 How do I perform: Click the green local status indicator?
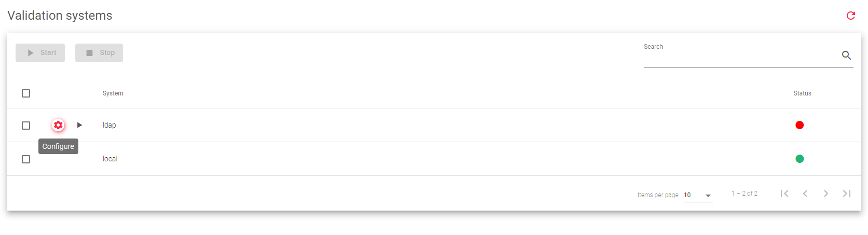(800, 159)
